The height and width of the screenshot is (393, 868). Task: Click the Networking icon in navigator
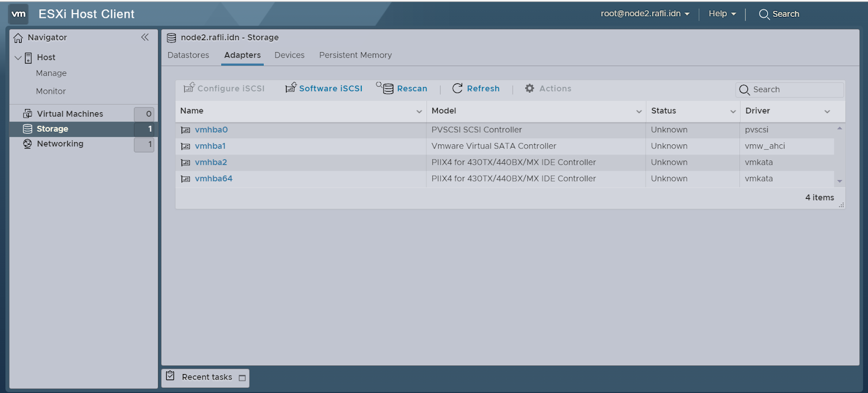[28, 144]
